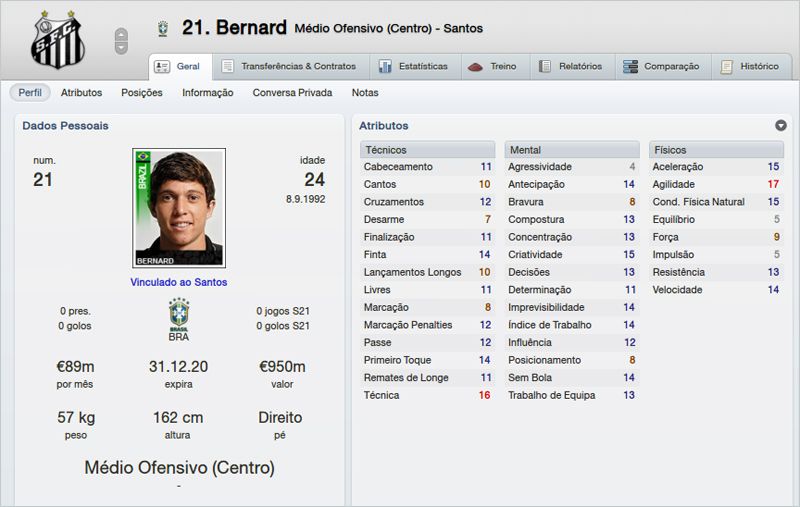Image resolution: width=800 pixels, height=507 pixels.
Task: Open the Conversa Privada section
Action: (x=292, y=93)
